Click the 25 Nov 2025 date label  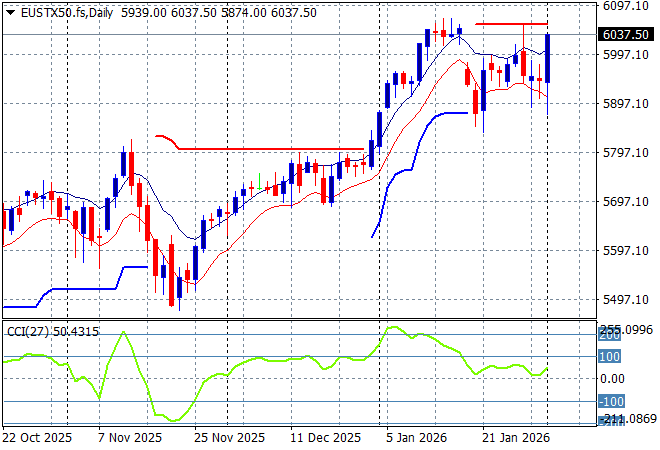tap(229, 438)
